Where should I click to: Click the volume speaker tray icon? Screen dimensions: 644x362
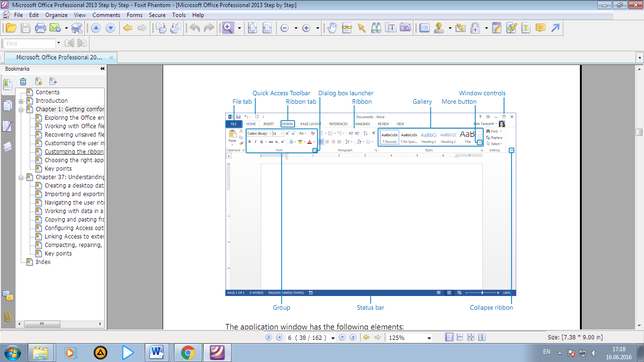(x=594, y=353)
